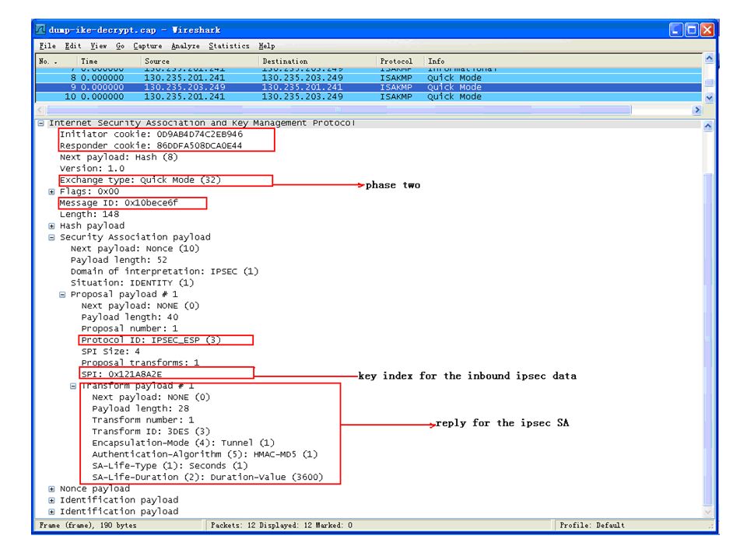The width and height of the screenshot is (747, 560).
Task: Sort packets by Source column header
Action: [200, 61]
